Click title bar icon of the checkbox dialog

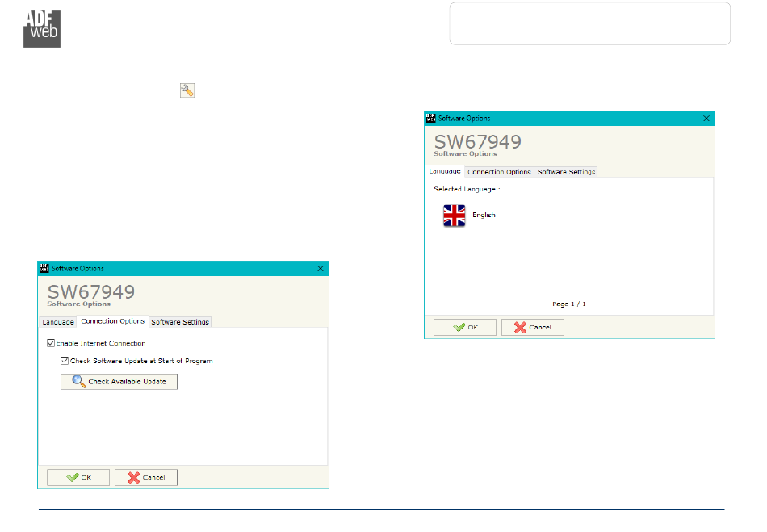(44, 268)
